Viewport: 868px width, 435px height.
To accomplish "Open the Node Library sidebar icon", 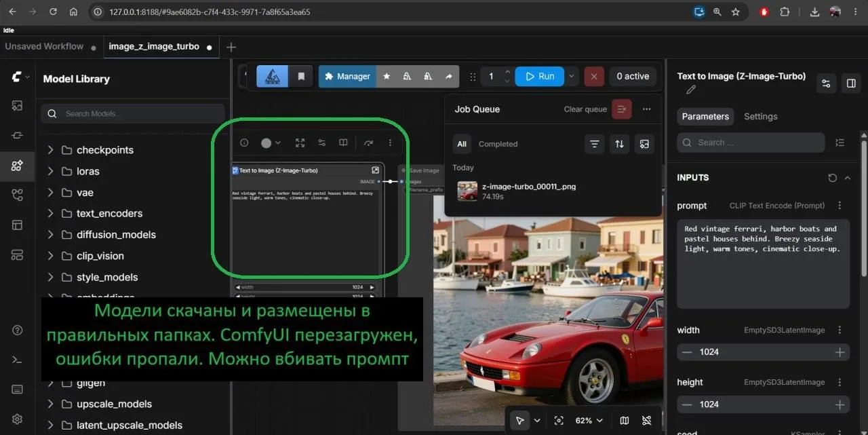I will pyautogui.click(x=17, y=135).
